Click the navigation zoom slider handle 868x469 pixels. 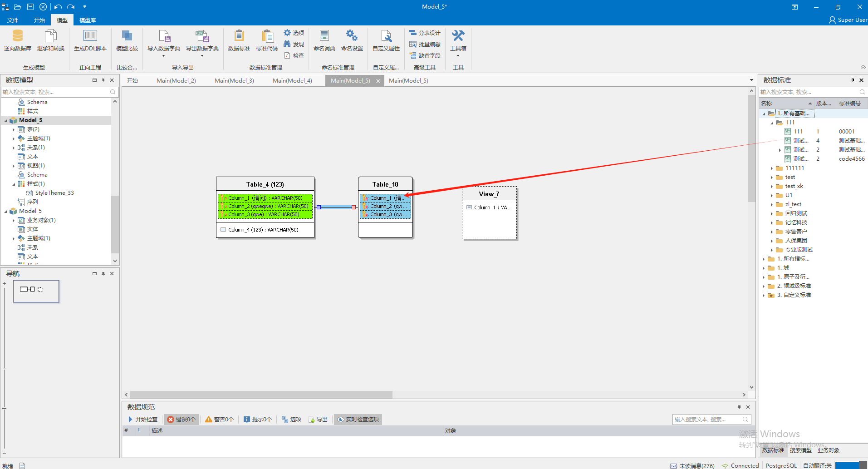(x=4, y=408)
